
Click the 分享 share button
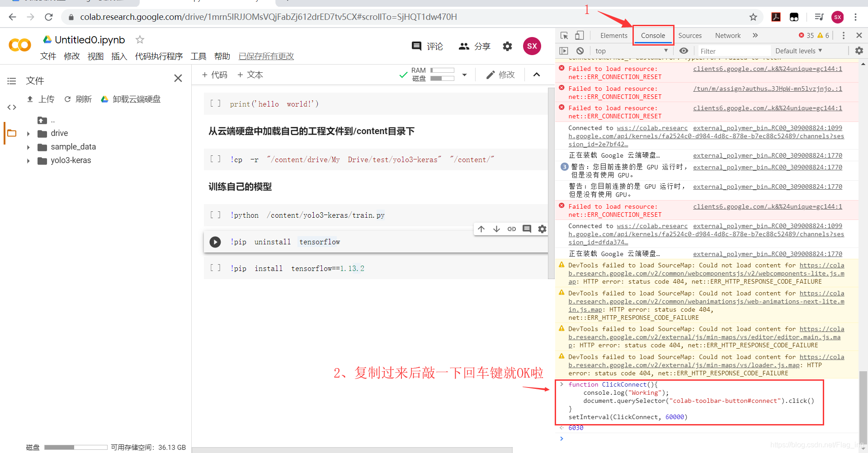pos(474,46)
